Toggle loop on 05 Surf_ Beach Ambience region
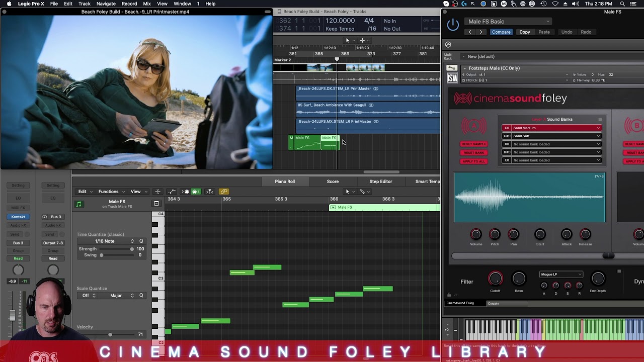Screen dimensions: 644x362 (371, 105)
